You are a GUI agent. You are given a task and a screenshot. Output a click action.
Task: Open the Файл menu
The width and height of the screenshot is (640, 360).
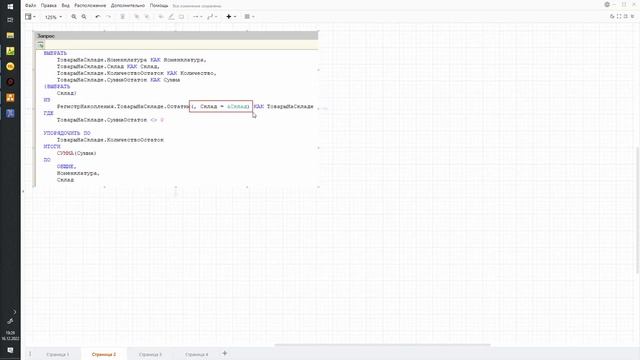(31, 6)
